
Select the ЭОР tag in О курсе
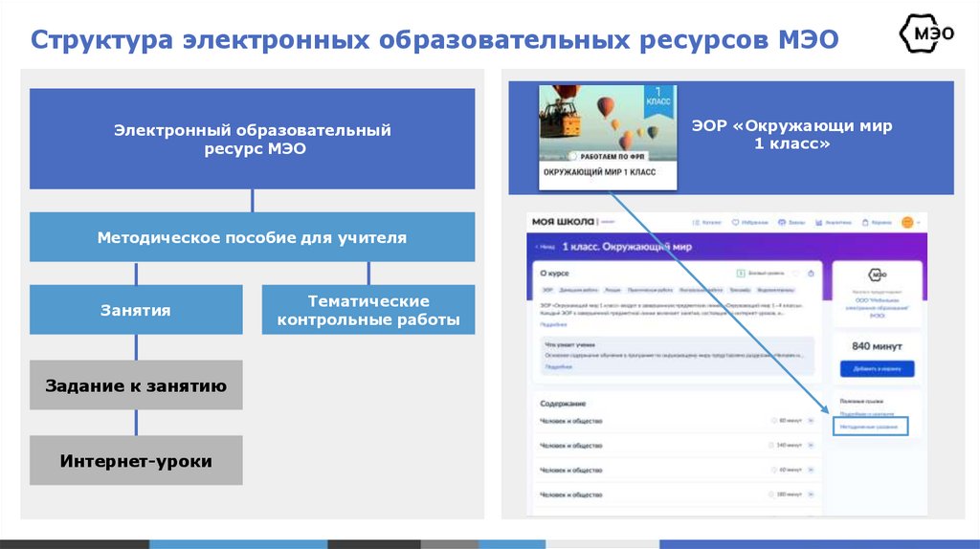[x=547, y=291]
